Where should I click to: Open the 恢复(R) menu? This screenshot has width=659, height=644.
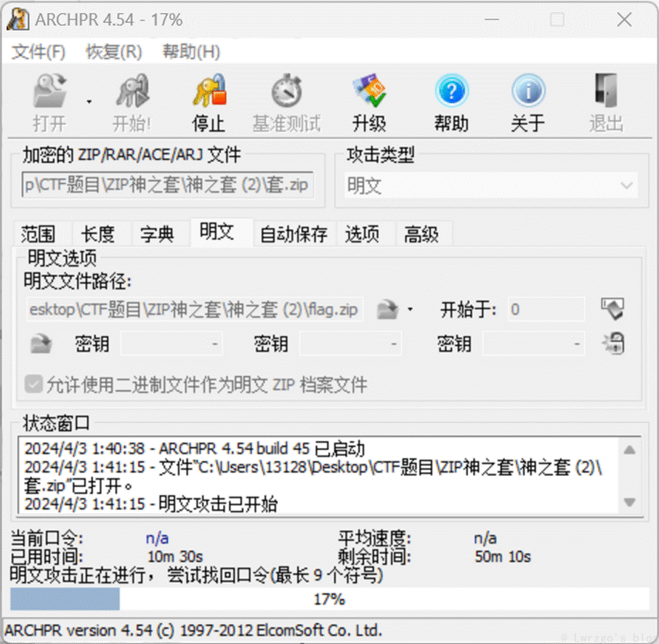tap(114, 52)
